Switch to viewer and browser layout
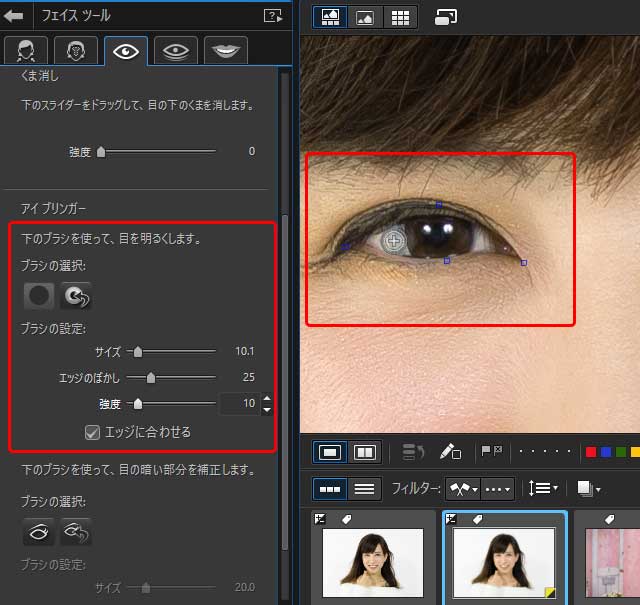 [330, 16]
